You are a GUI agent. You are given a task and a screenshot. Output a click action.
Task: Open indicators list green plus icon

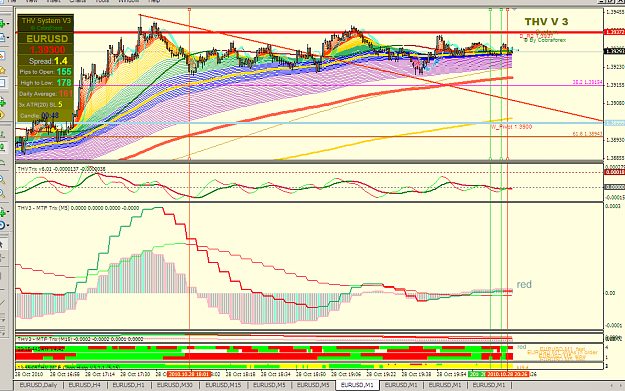[x=2, y=212]
